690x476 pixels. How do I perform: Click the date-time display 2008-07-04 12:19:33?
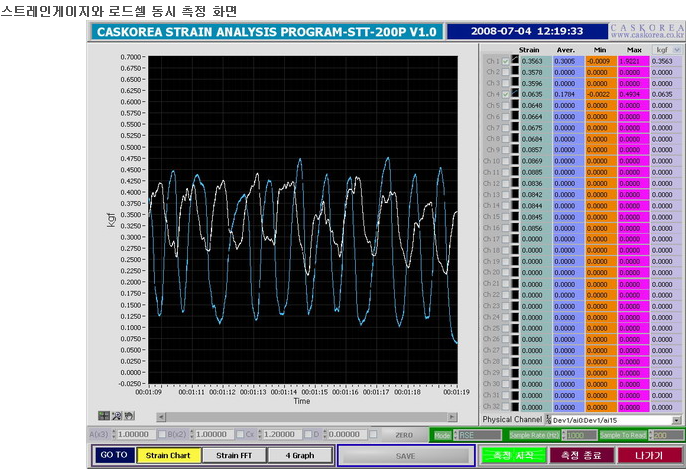click(x=527, y=31)
